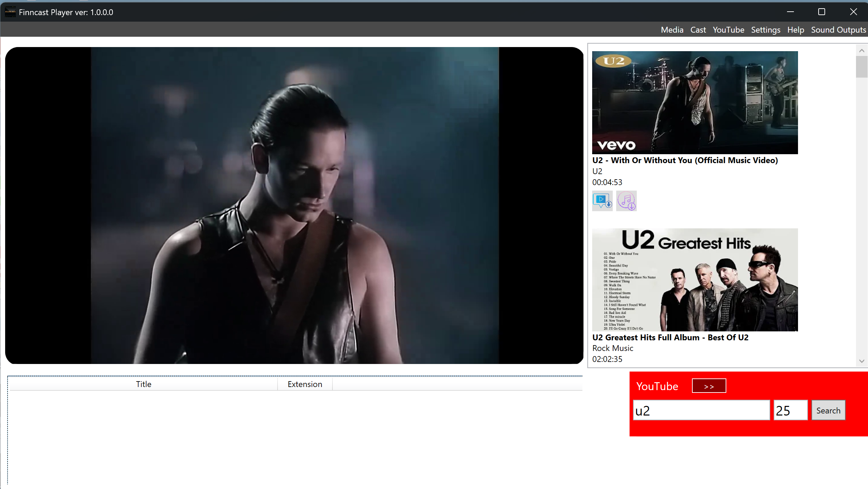Viewport: 868px width, 489px height.
Task: Click the blue video download icon
Action: tap(602, 201)
